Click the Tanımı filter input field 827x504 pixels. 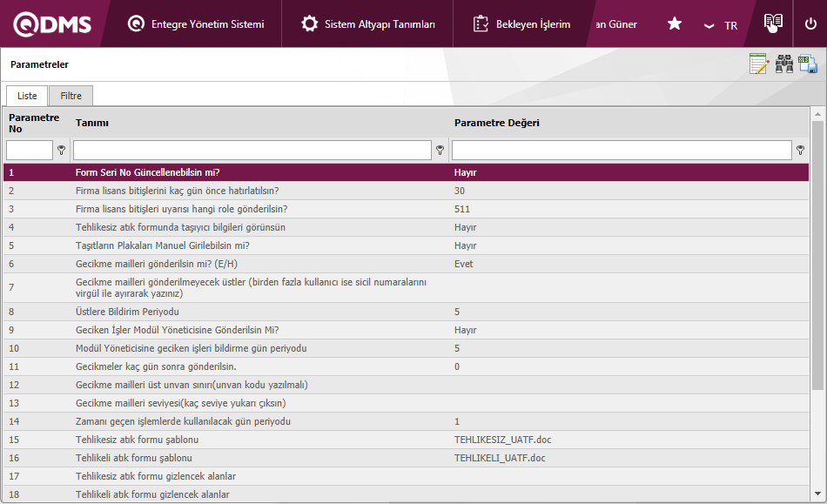click(x=252, y=151)
